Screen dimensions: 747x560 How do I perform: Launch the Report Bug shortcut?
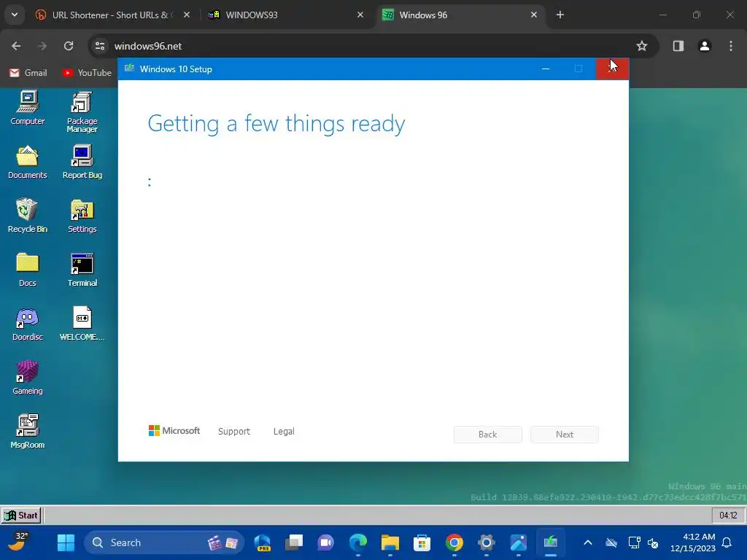[x=82, y=162]
